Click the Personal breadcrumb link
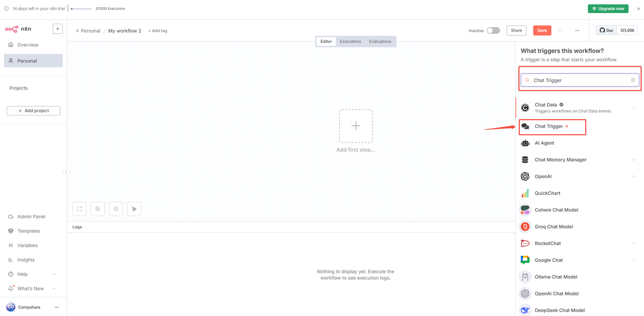The width and height of the screenshot is (644, 316). [88, 31]
